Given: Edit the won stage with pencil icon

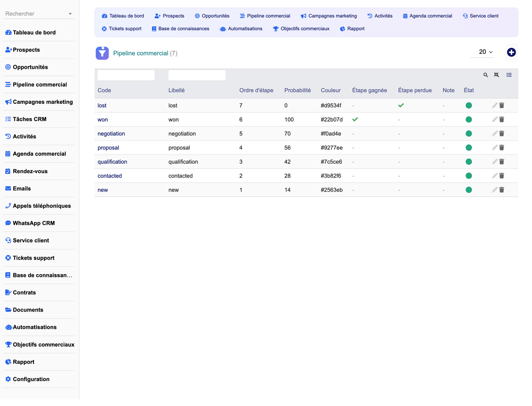Looking at the screenshot, I should pos(495,119).
